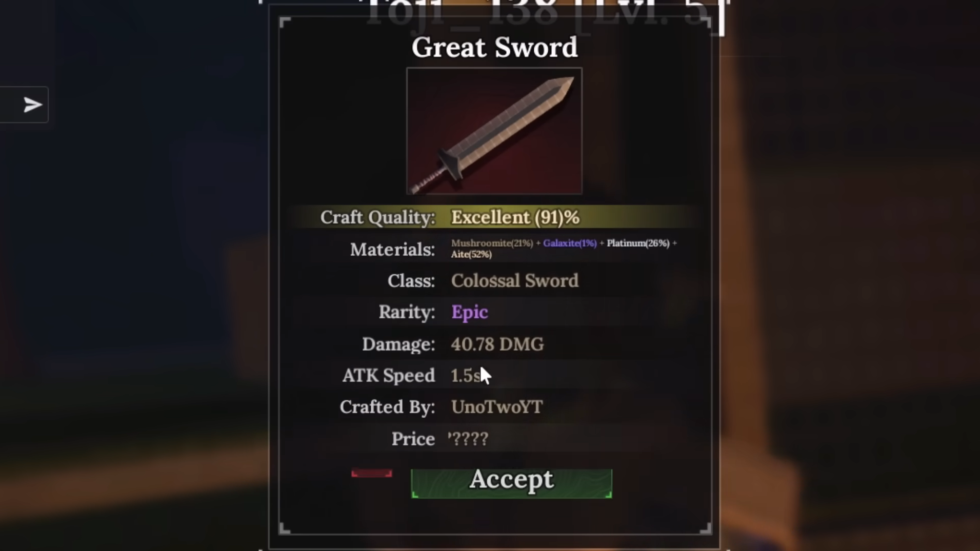Click the Great Sword title text
This screenshot has height=551, width=980.
click(494, 47)
